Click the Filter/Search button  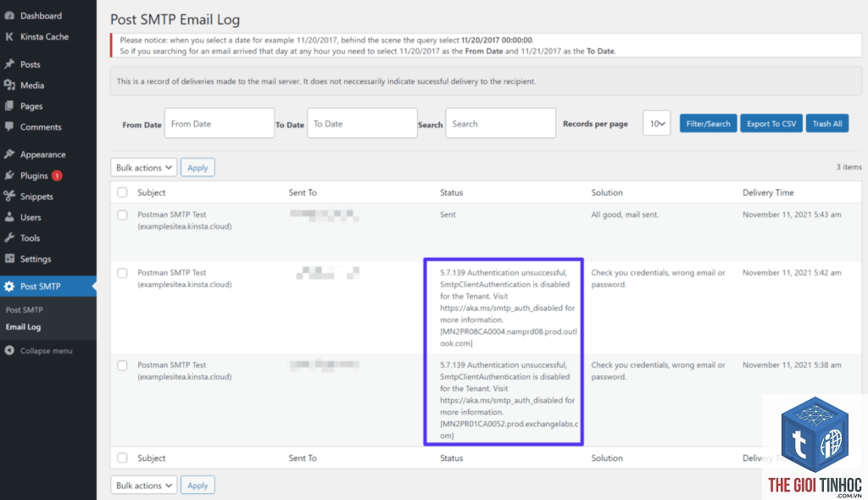click(x=708, y=124)
